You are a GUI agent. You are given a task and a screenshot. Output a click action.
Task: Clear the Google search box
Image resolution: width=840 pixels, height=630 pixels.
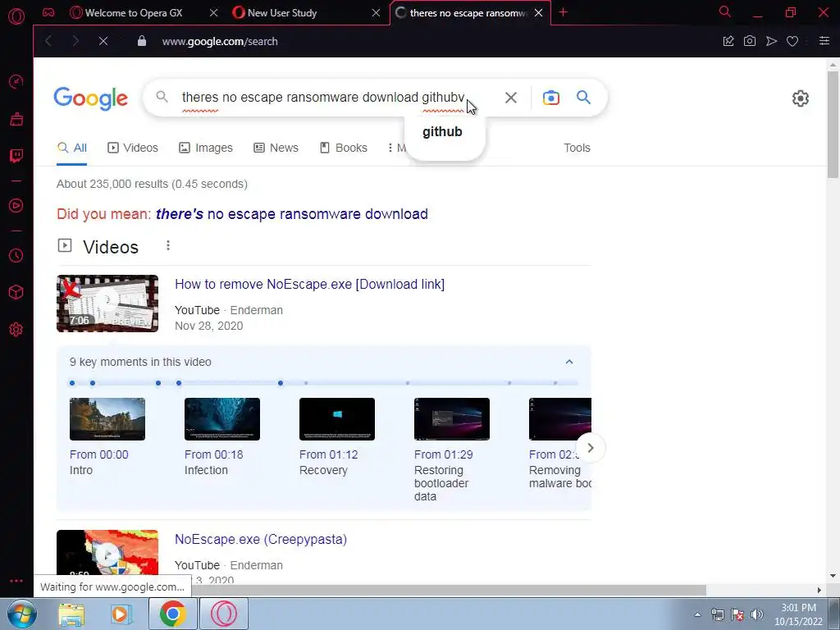[x=510, y=98]
